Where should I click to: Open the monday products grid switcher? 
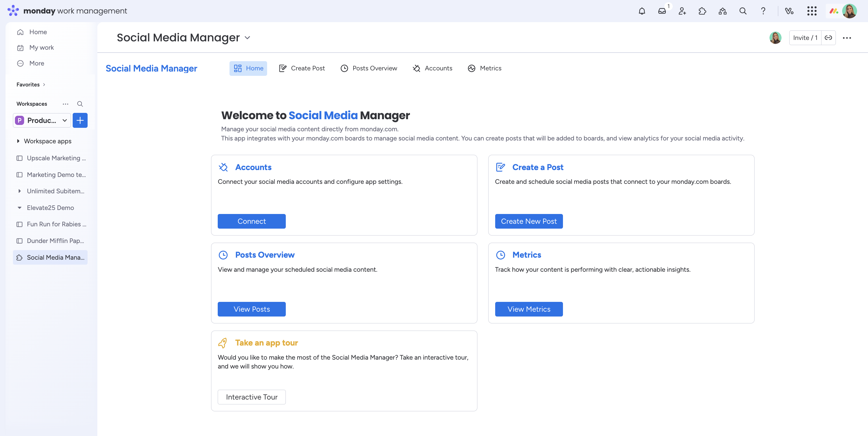(x=812, y=11)
